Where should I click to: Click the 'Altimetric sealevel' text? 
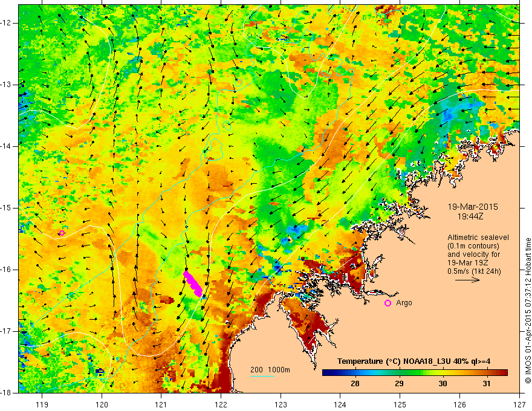478,238
